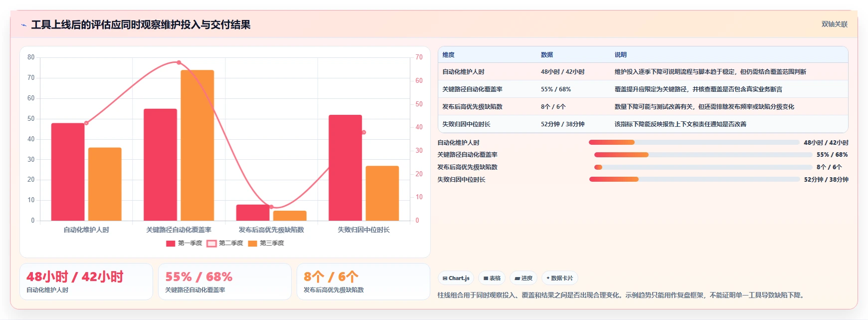Click the line low point at 发布后高优先级缺陷数
Screen dimensions: 868x320
click(x=271, y=207)
